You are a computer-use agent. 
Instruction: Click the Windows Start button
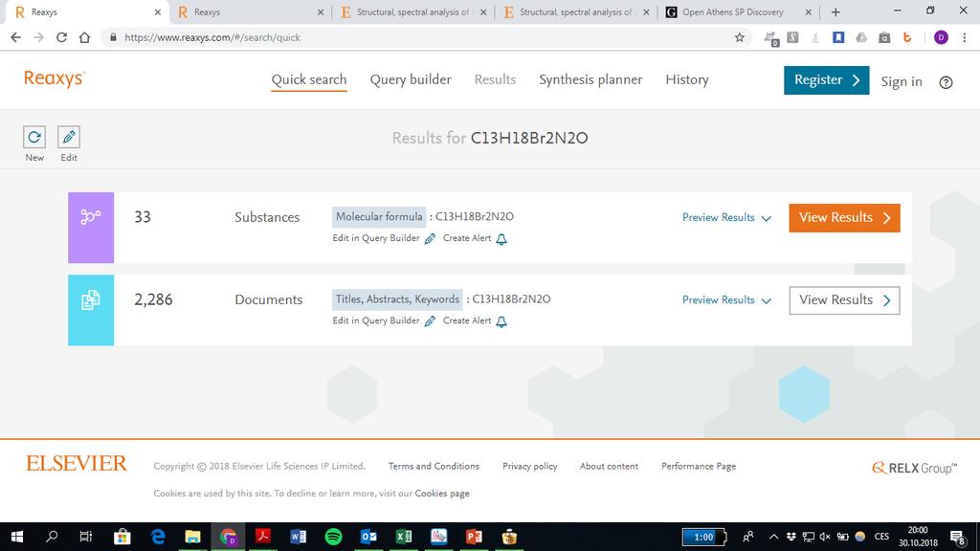(17, 537)
